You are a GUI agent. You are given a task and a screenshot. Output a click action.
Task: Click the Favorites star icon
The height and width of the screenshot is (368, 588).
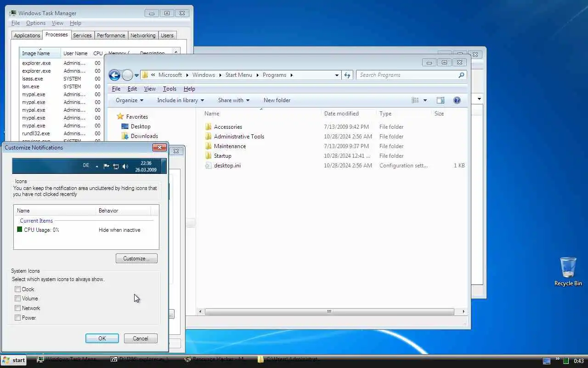pyautogui.click(x=120, y=116)
